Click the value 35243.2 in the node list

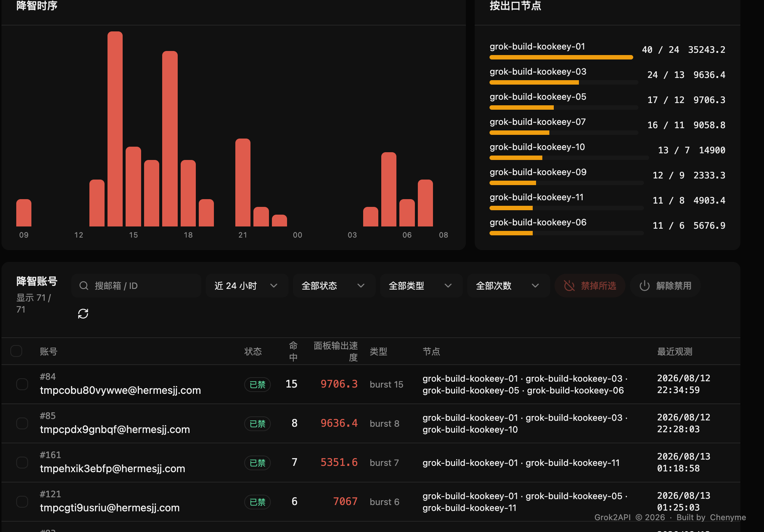(x=706, y=50)
